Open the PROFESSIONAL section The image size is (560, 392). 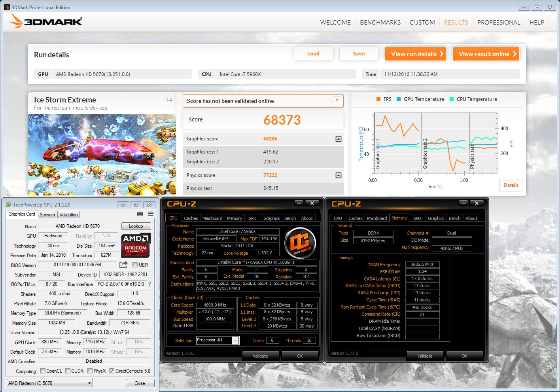click(x=499, y=23)
